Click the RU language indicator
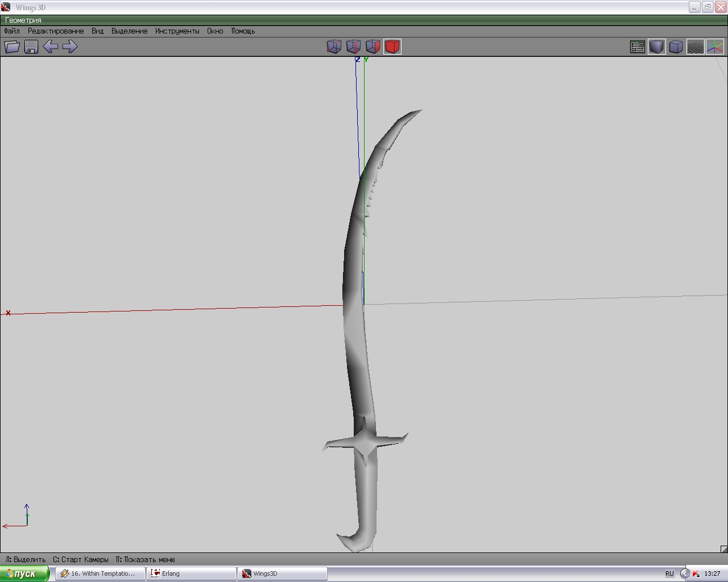 click(x=669, y=573)
